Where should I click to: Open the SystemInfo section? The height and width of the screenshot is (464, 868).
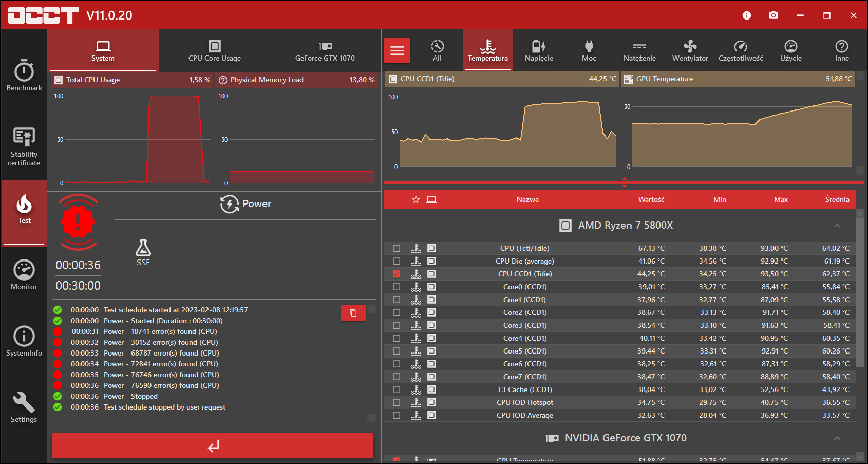tap(24, 341)
